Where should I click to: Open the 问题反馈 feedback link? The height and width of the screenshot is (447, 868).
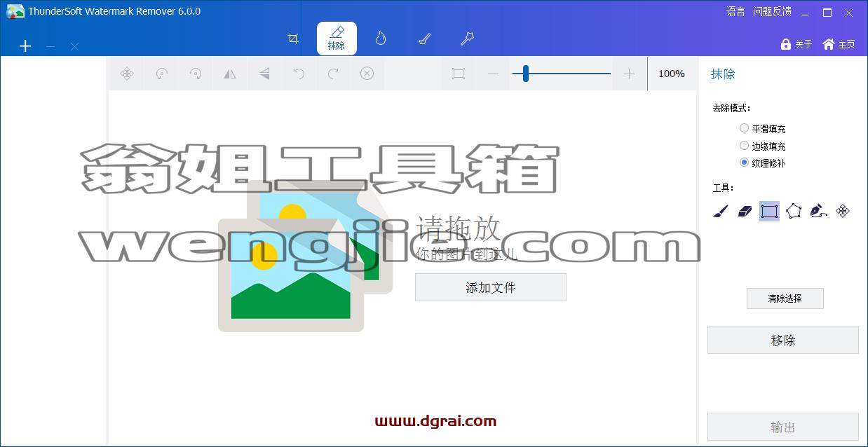click(772, 11)
